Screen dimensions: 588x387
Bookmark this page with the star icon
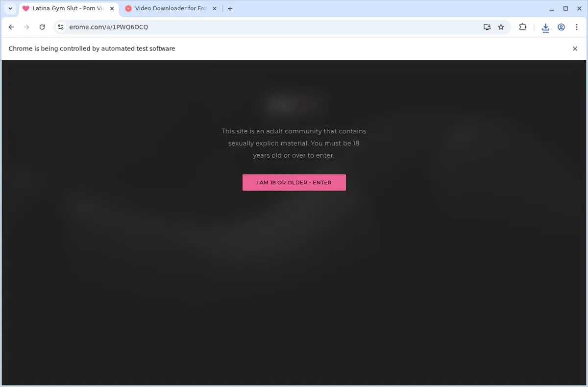click(x=501, y=27)
